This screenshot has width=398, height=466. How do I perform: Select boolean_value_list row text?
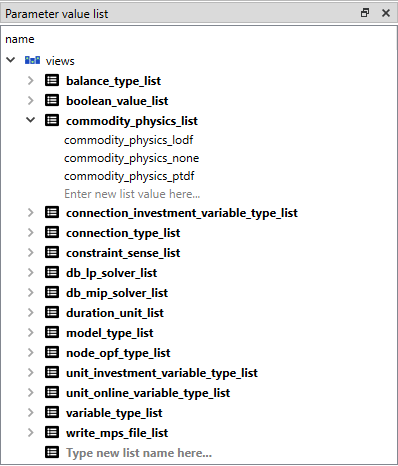tap(117, 101)
